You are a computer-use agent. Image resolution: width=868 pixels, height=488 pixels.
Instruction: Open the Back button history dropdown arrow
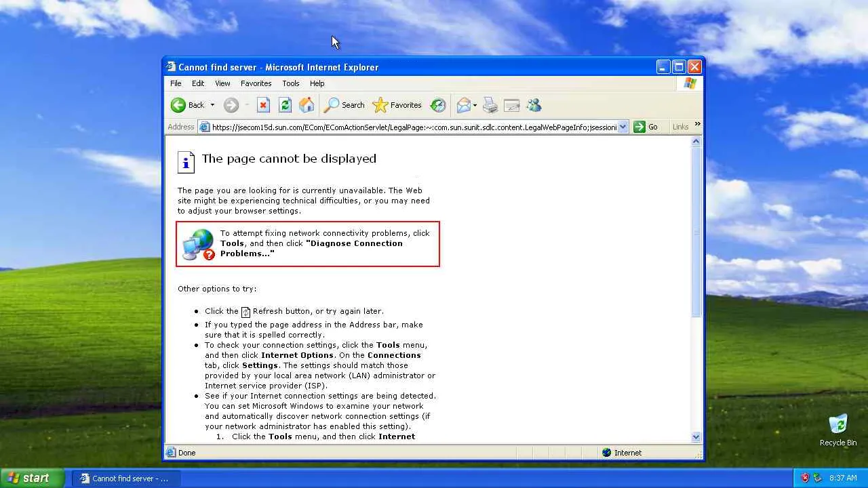[x=212, y=105]
